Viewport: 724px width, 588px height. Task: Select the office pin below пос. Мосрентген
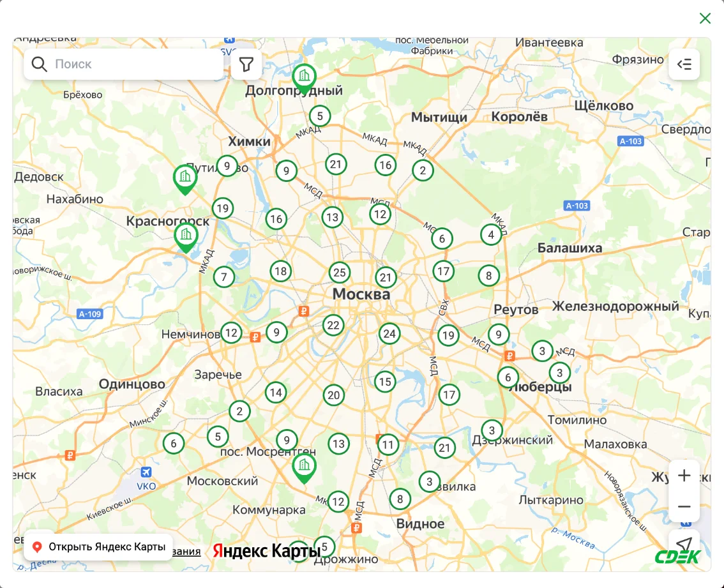tap(305, 469)
